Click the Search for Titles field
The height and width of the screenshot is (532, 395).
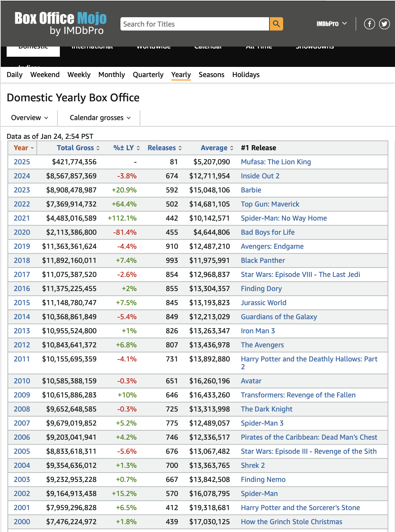pyautogui.click(x=195, y=24)
